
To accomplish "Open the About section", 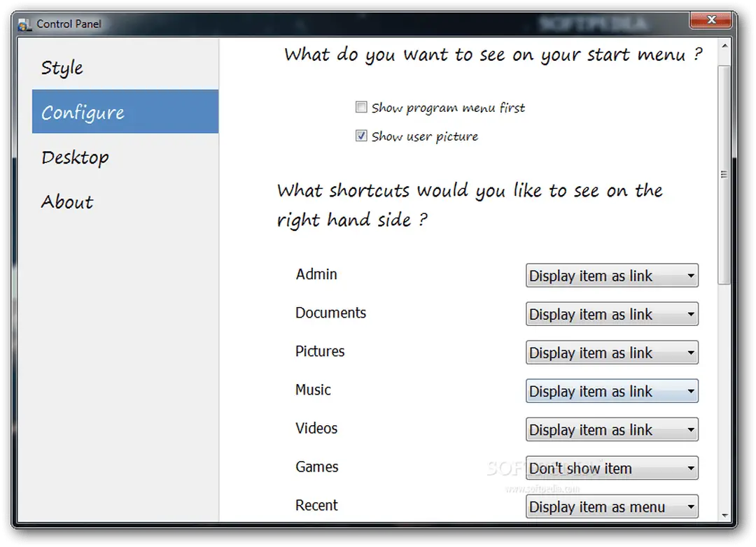I will (x=67, y=202).
